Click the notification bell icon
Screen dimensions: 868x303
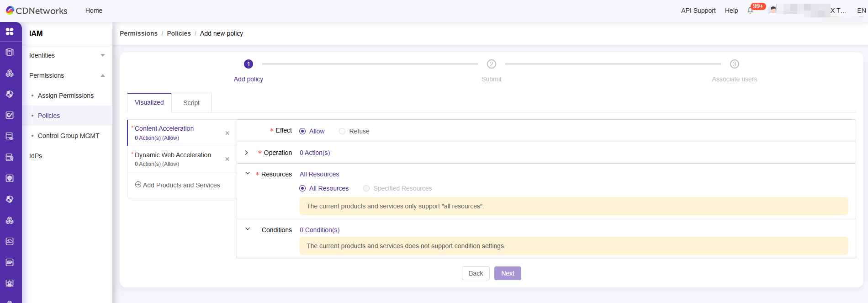(750, 11)
